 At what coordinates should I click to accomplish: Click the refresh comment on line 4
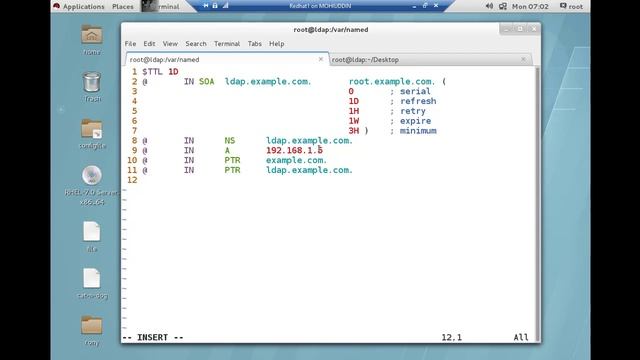[418, 101]
